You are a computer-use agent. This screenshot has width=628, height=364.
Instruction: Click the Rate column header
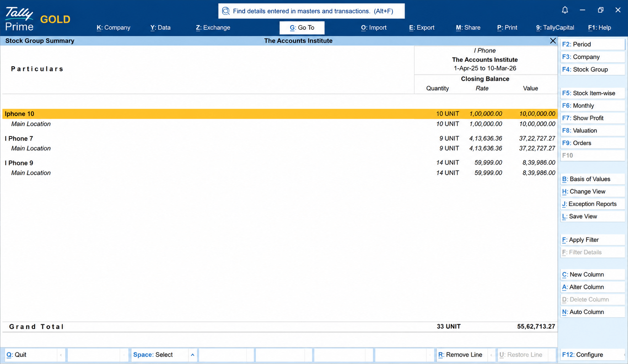(482, 88)
